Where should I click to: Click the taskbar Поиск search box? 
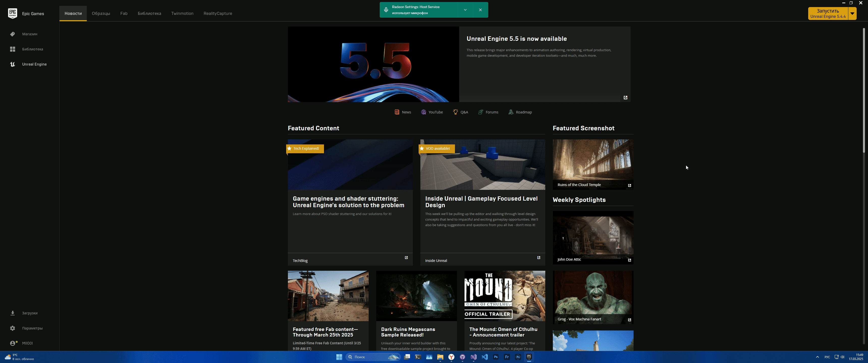[x=373, y=357]
